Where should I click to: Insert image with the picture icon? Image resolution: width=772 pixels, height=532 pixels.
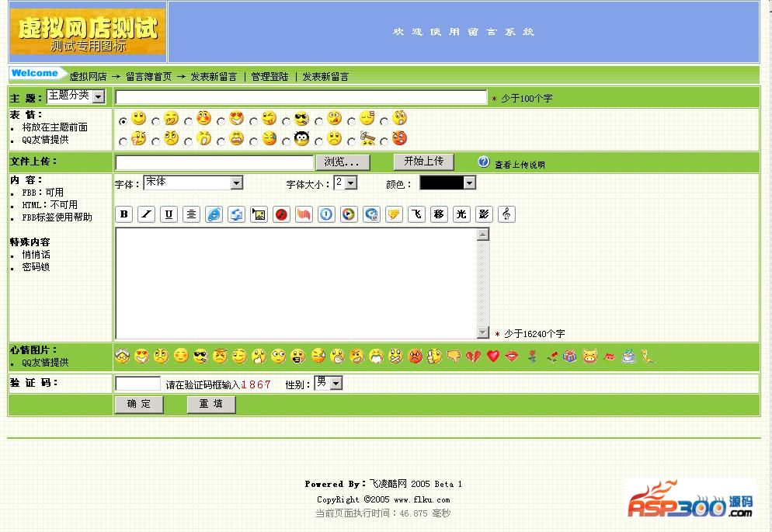pos(259,214)
